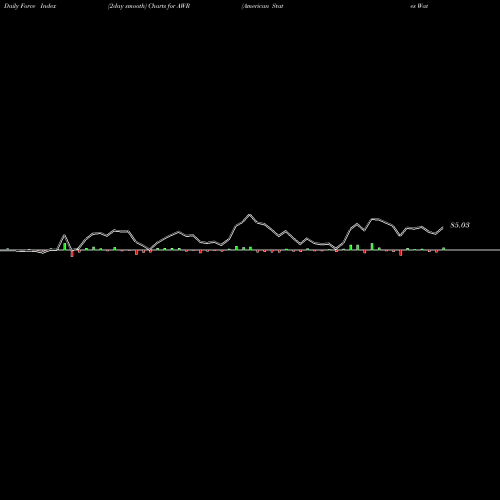Click the '(2day smooth) Charts for AWR' label
This screenshot has width=500, height=500.
click(x=149, y=6)
